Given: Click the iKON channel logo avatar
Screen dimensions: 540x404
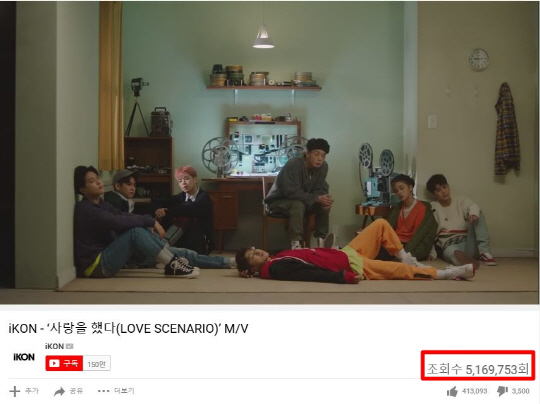Looking at the screenshot, I should pos(24,357).
